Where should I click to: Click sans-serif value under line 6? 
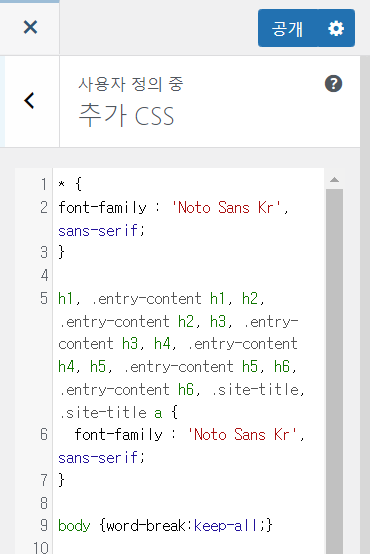[x=99, y=458]
